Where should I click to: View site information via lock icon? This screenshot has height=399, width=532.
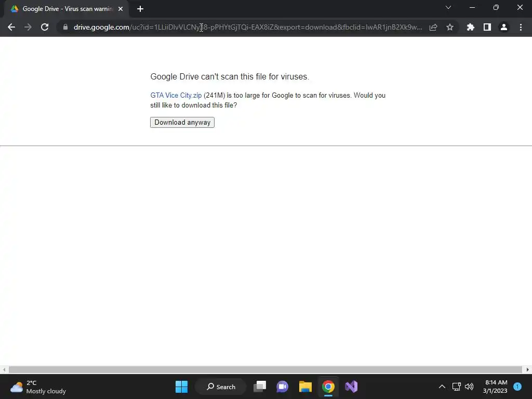pyautogui.click(x=65, y=27)
